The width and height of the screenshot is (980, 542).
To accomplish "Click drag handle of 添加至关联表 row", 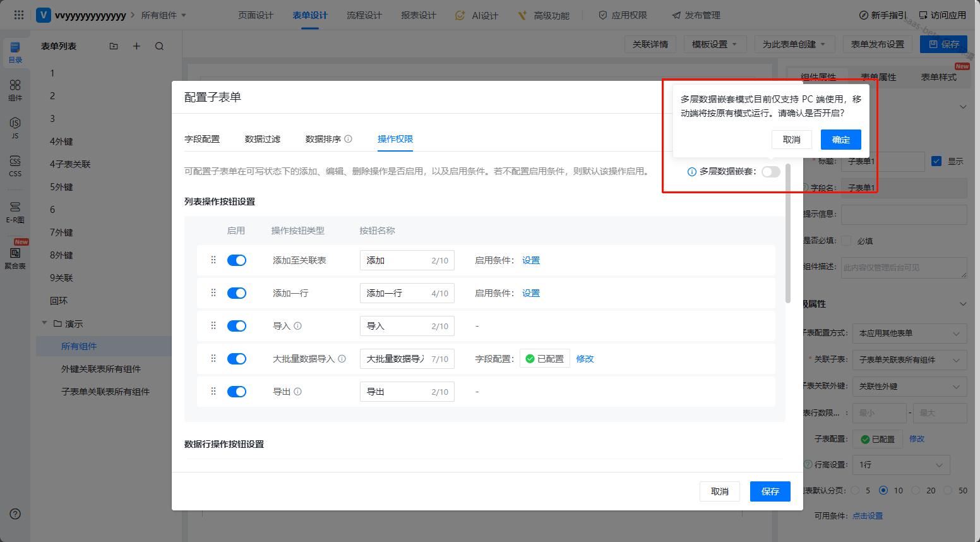I will pyautogui.click(x=213, y=260).
